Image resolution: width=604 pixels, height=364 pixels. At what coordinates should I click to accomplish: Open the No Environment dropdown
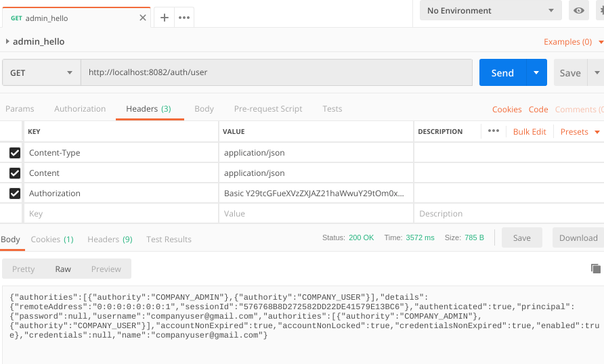pyautogui.click(x=490, y=10)
